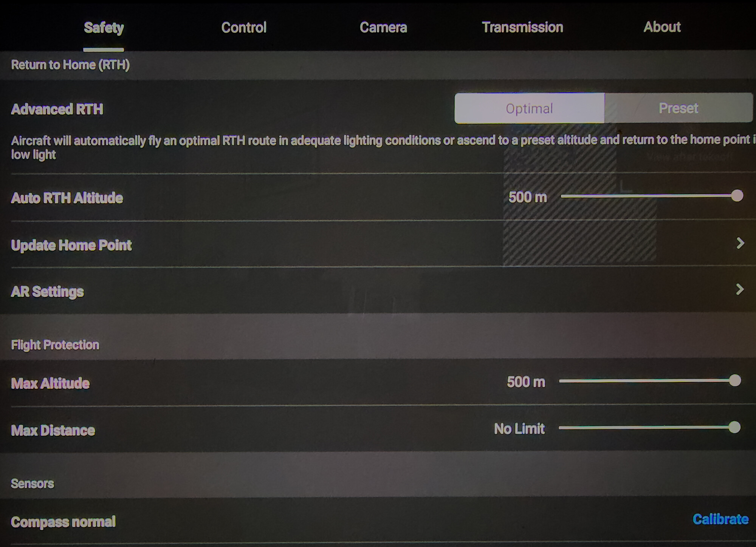Click the Max Distance No Limit value
The image size is (756, 547).
click(519, 429)
